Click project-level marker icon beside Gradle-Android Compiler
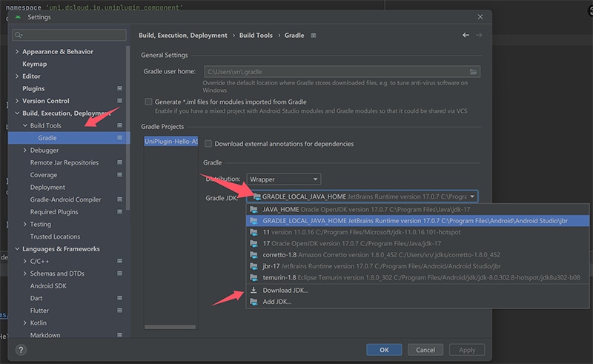The image size is (593, 364). [119, 199]
